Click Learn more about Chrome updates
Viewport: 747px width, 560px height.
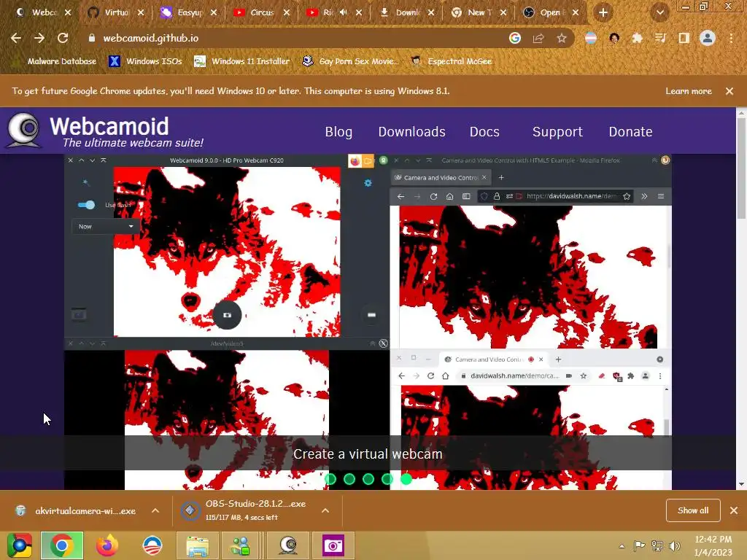pyautogui.click(x=688, y=91)
